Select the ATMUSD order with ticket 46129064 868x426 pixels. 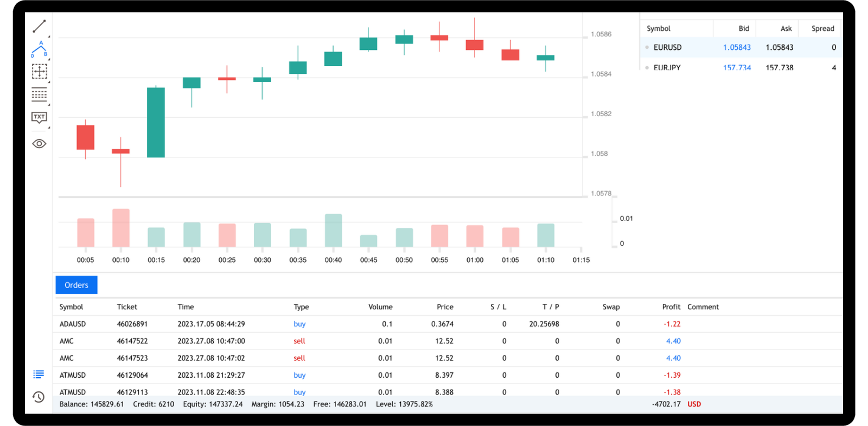132,375
